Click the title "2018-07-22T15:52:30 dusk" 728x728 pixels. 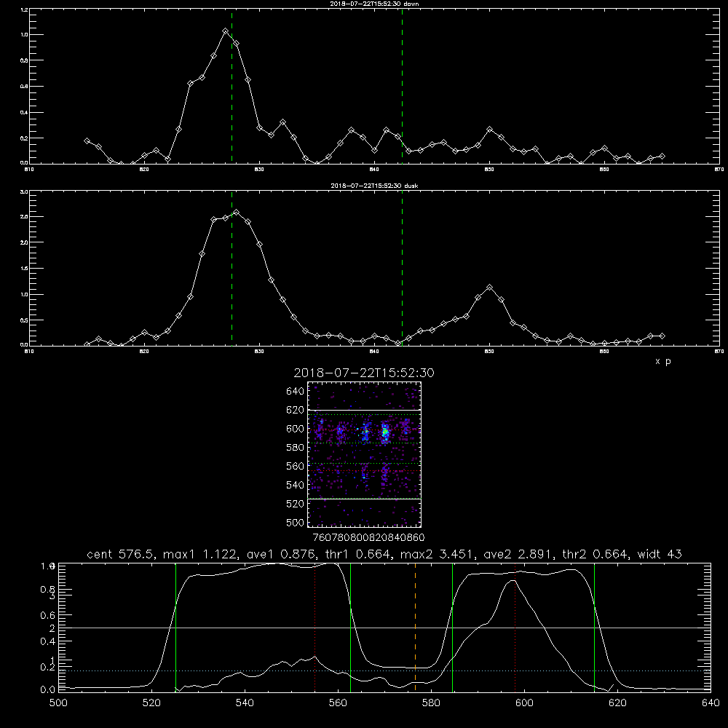(x=374, y=186)
